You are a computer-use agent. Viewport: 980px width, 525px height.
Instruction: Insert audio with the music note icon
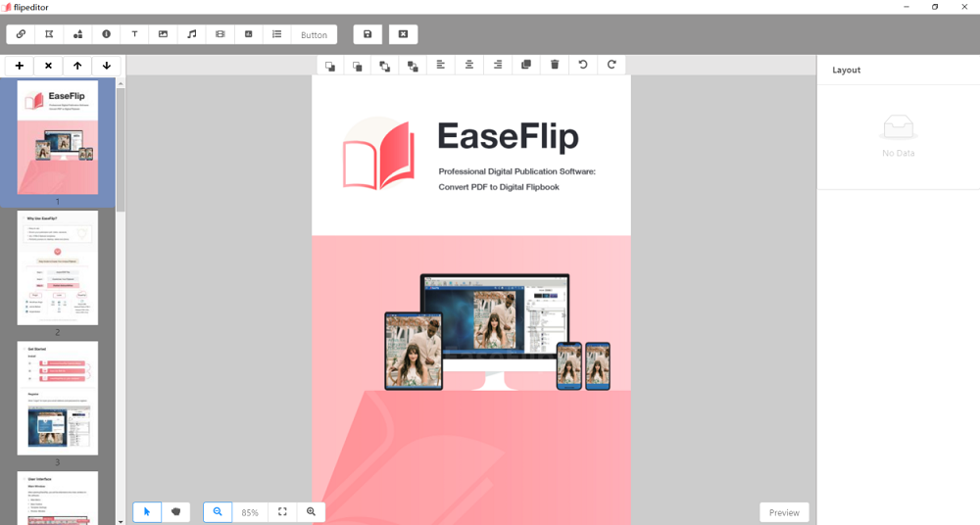pyautogui.click(x=191, y=34)
